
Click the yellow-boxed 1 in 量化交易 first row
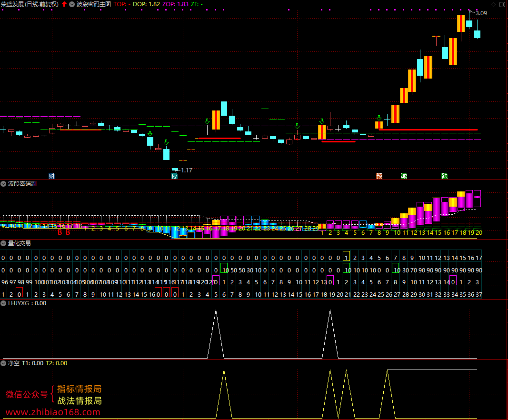click(x=346, y=257)
